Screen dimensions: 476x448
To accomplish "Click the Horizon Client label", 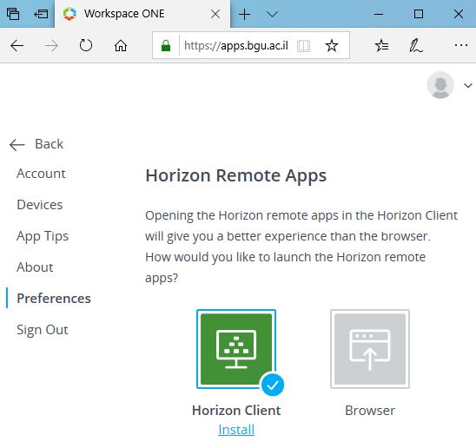I will (236, 411).
